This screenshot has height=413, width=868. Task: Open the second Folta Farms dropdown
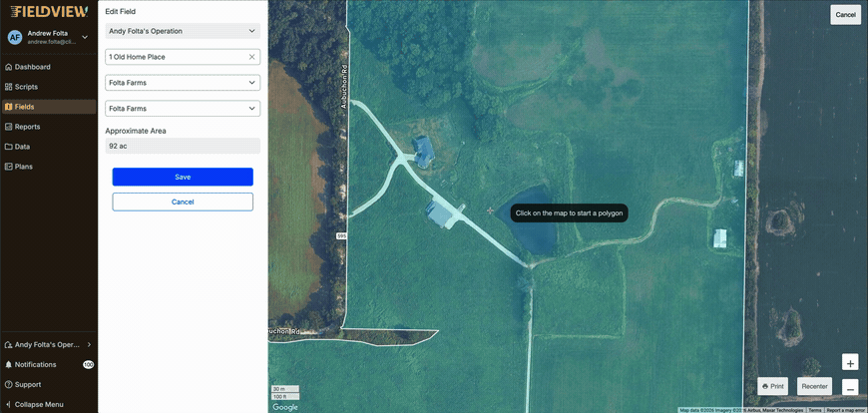[x=183, y=109]
